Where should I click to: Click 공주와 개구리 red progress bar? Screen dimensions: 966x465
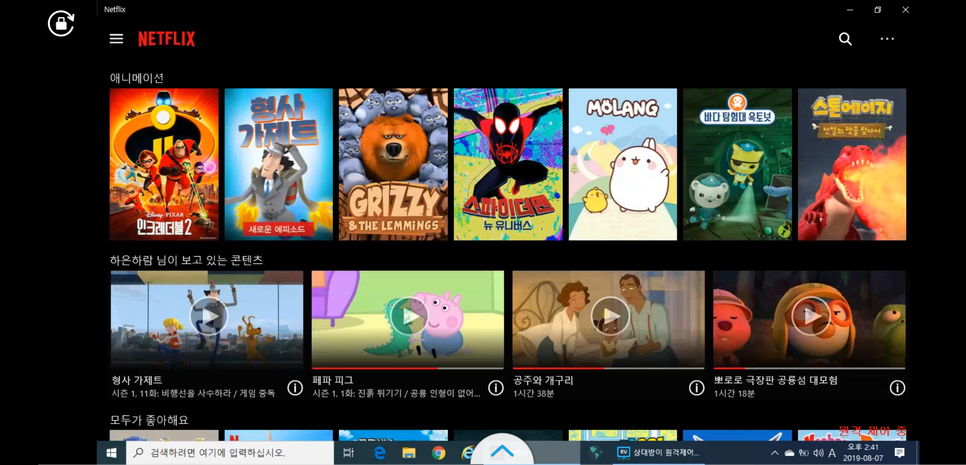[558, 368]
